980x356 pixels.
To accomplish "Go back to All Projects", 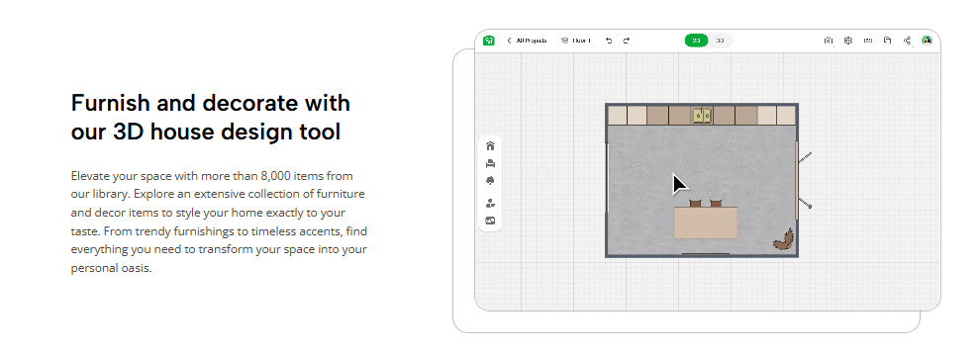I will [527, 41].
